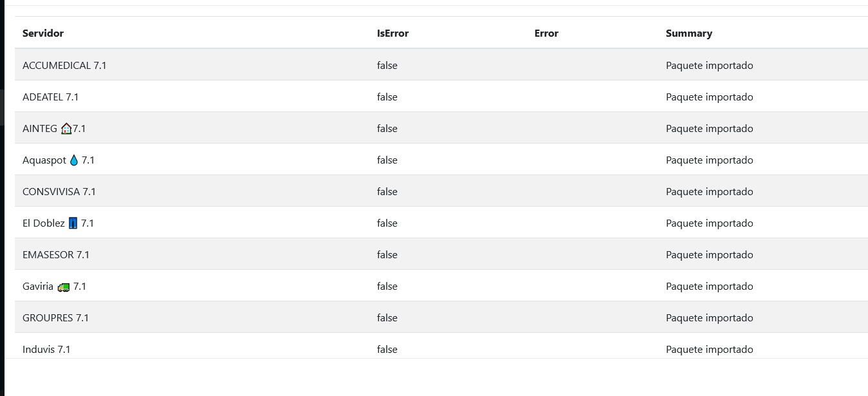Click Paquete importado summary for Gaviria row
The width and height of the screenshot is (868, 396).
[709, 287]
